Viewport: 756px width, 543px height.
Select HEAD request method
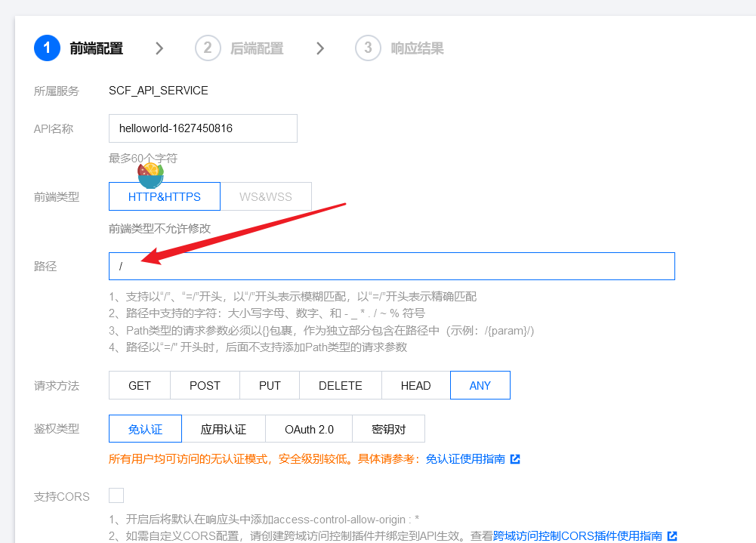(x=415, y=385)
